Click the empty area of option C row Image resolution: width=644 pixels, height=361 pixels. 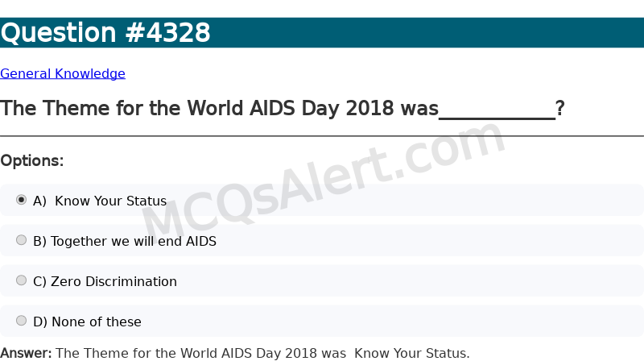coord(409,281)
